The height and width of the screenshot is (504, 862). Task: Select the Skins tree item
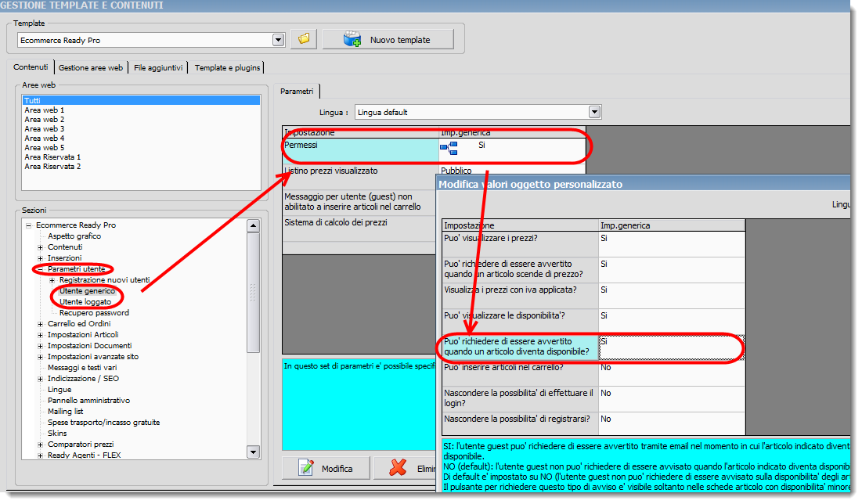click(x=57, y=434)
